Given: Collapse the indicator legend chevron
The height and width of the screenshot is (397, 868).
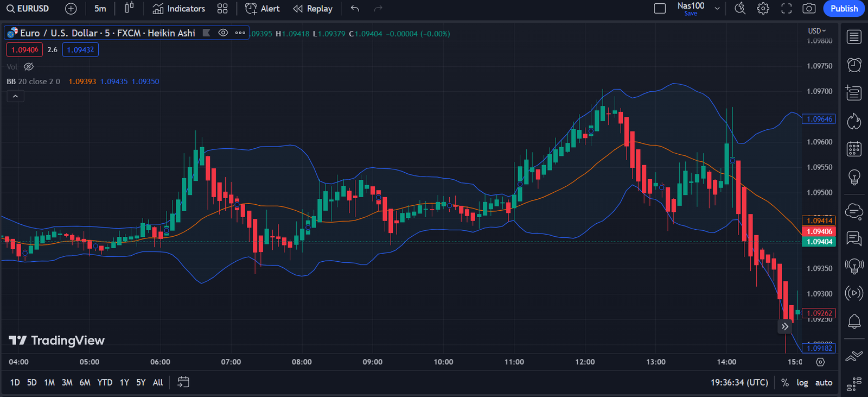Looking at the screenshot, I should (15, 96).
